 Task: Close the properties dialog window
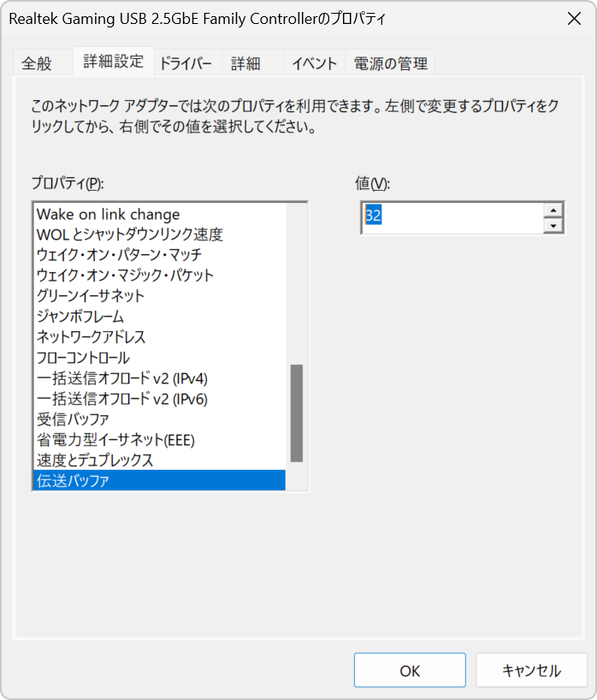[574, 18]
